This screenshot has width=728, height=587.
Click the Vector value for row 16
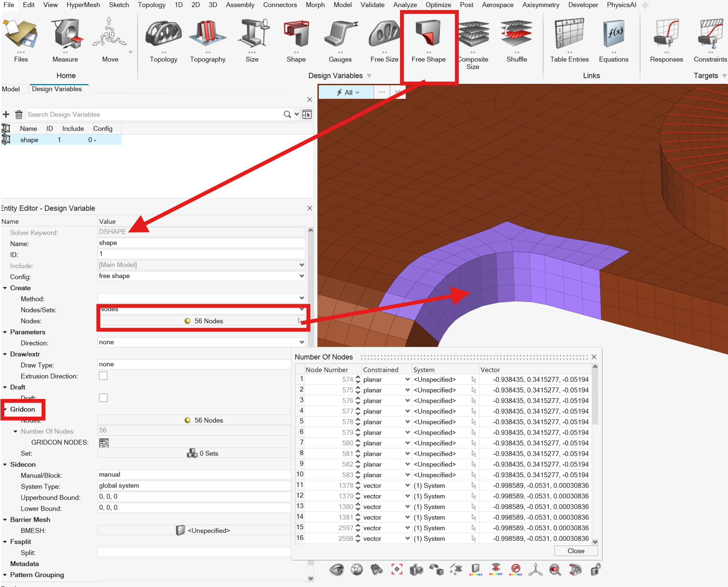(541, 538)
